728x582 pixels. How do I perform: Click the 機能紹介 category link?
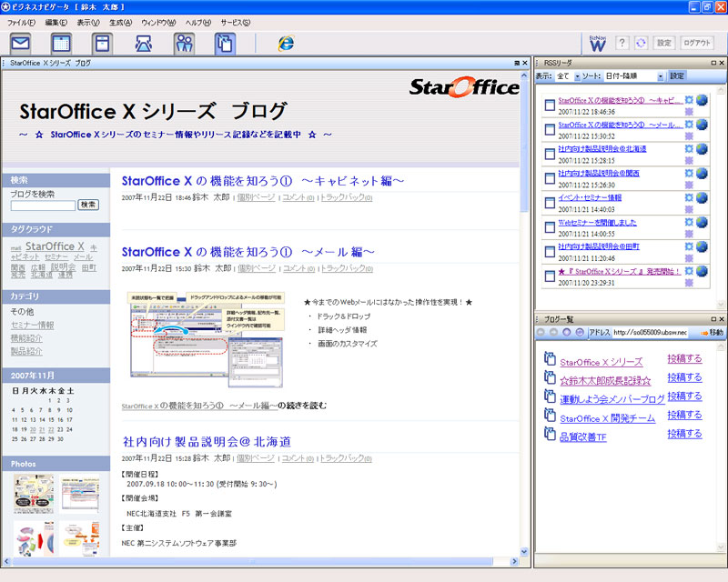click(x=26, y=338)
